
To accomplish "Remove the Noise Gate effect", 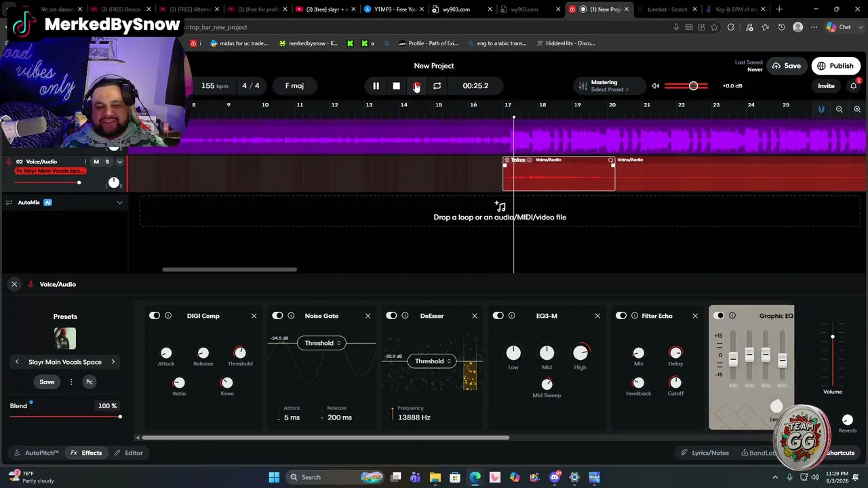I will pyautogui.click(x=368, y=316).
